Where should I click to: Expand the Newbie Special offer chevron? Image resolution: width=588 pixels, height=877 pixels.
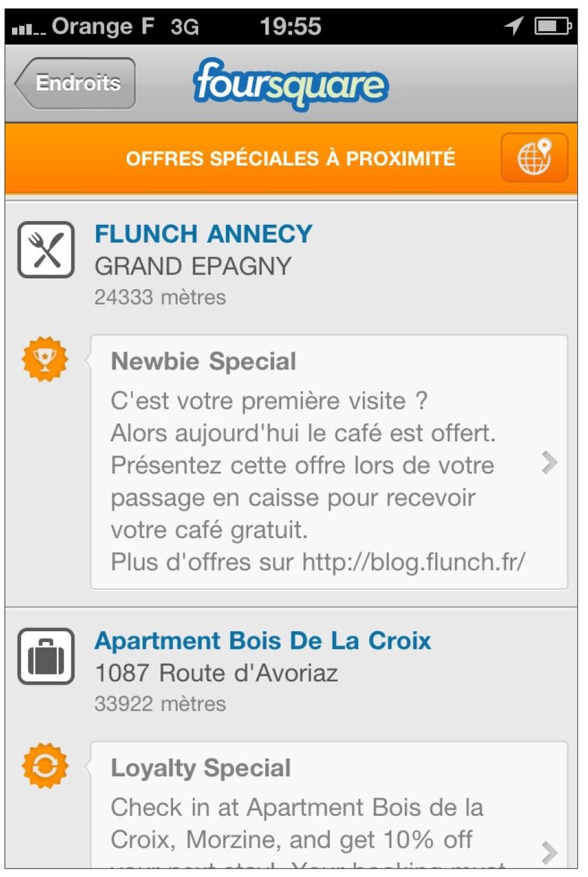[x=549, y=462]
